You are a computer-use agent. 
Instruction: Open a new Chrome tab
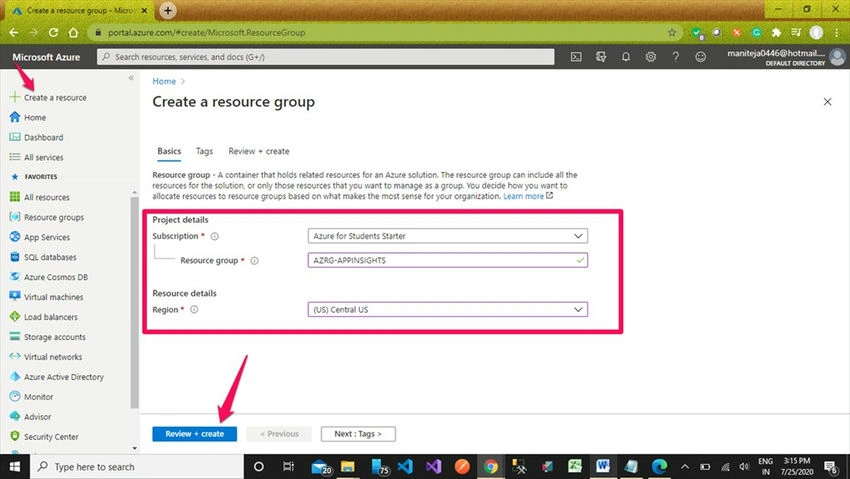click(x=168, y=10)
